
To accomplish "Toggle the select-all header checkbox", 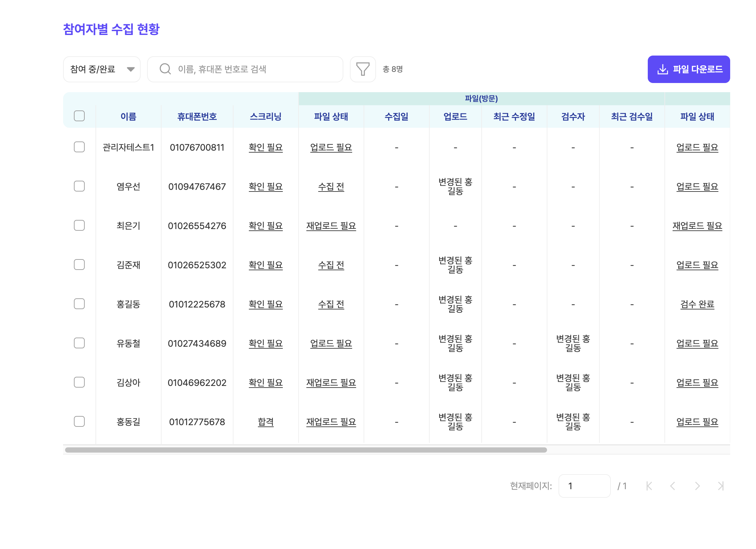I will [x=79, y=116].
